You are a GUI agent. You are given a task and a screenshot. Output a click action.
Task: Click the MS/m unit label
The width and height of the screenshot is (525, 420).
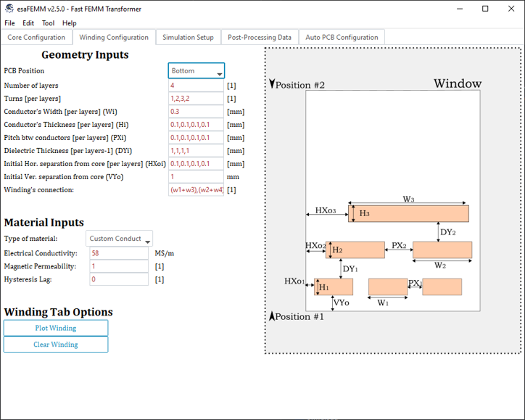(165, 253)
